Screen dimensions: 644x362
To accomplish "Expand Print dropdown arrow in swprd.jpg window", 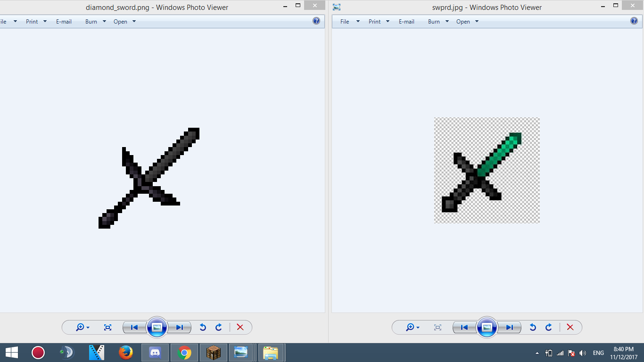I will pos(388,22).
